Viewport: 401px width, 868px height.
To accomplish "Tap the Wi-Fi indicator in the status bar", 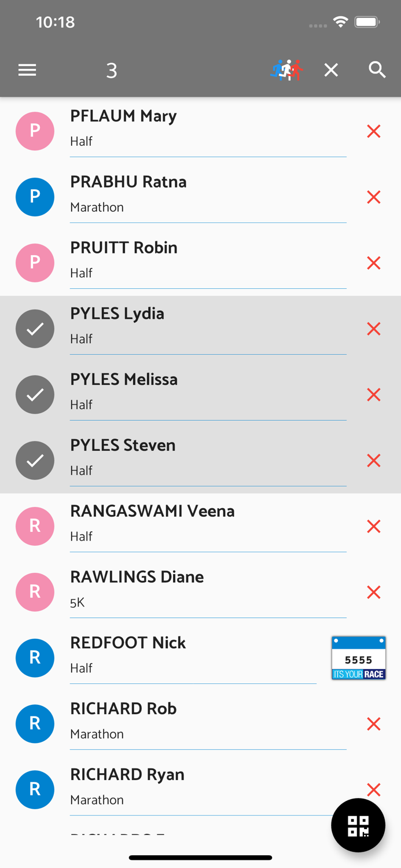I will click(340, 22).
